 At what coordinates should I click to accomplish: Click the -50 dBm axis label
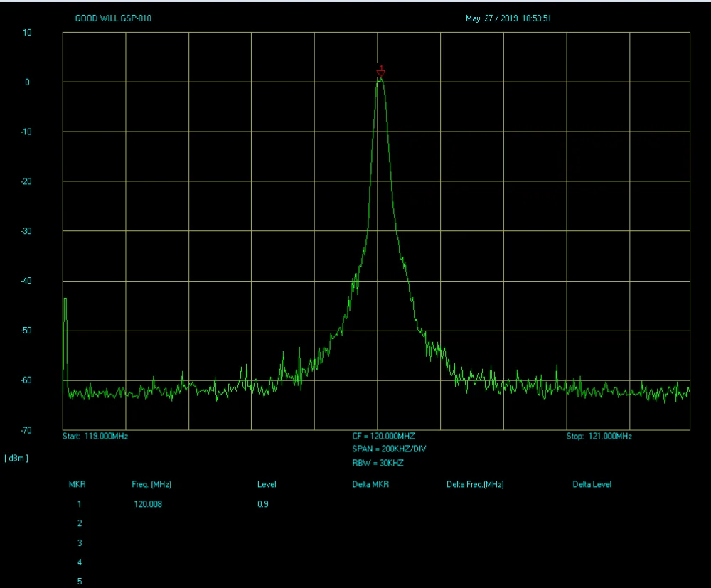[x=26, y=331]
